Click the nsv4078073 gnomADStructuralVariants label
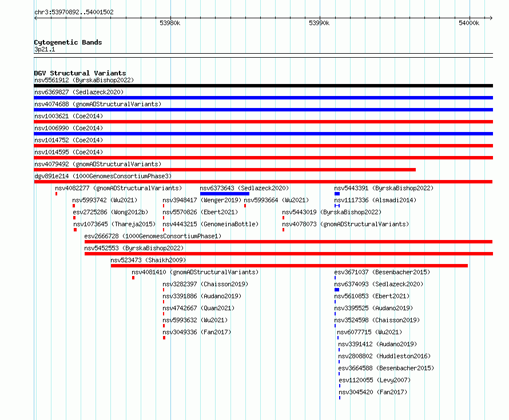509x420 pixels. click(x=345, y=224)
